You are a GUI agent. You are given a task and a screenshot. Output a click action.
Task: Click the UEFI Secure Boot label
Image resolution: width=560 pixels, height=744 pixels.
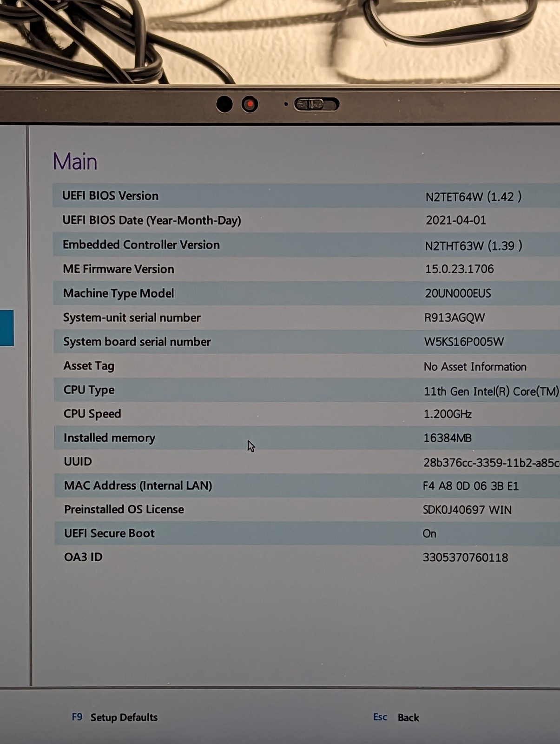point(109,533)
